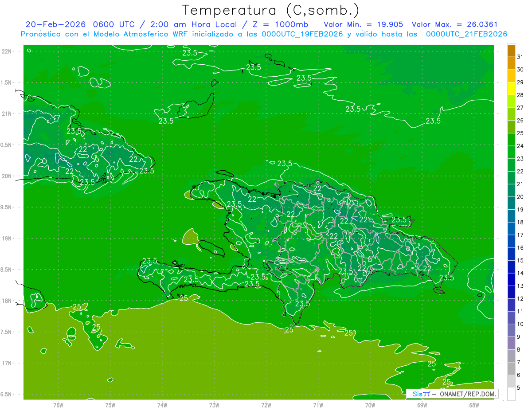
Task: Click the legend swatch between 30 and 31
Action: (511, 63)
